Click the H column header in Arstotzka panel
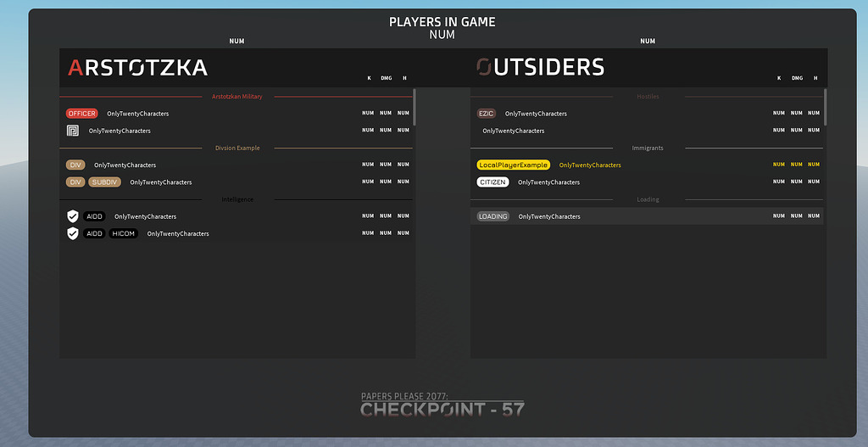This screenshot has height=447, width=868. click(404, 78)
